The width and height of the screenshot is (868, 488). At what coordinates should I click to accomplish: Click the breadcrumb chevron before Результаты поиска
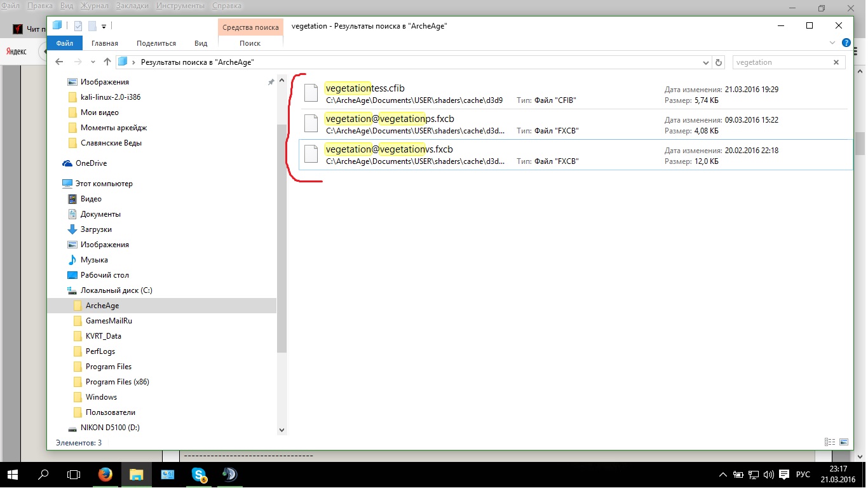pyautogui.click(x=134, y=62)
